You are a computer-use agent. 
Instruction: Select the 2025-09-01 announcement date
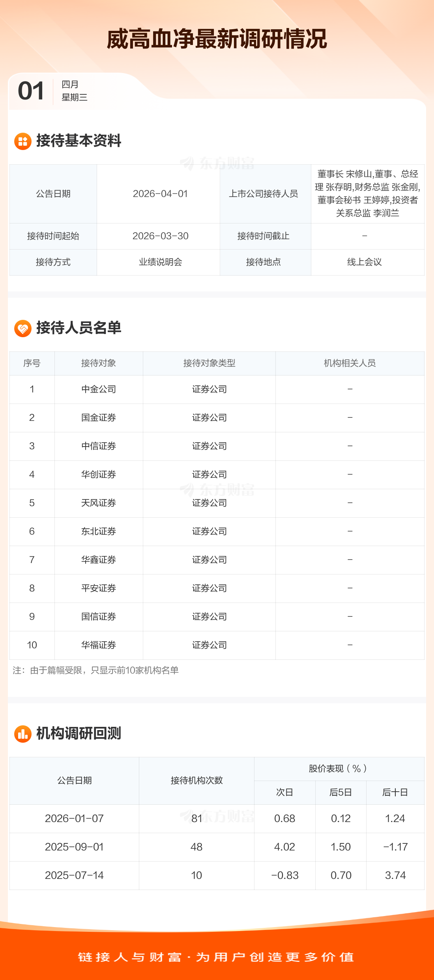coord(74,847)
